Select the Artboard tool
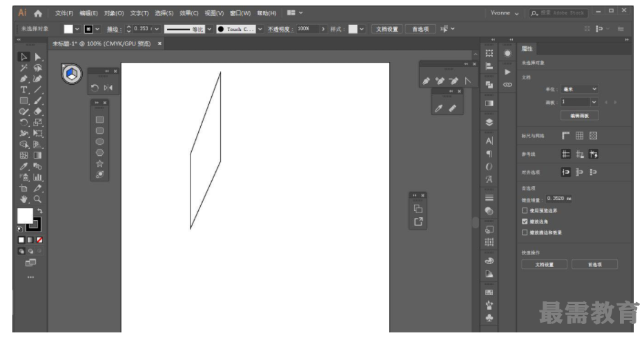This screenshot has width=644, height=340. point(24,188)
